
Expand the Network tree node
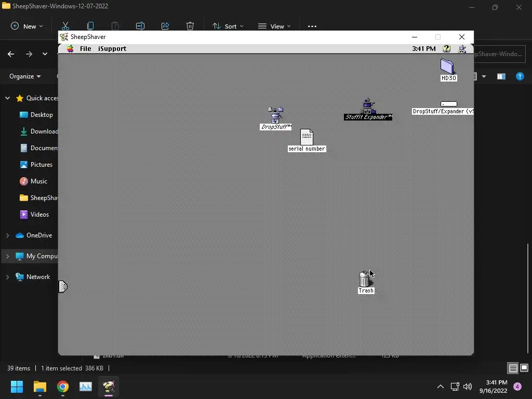point(7,277)
